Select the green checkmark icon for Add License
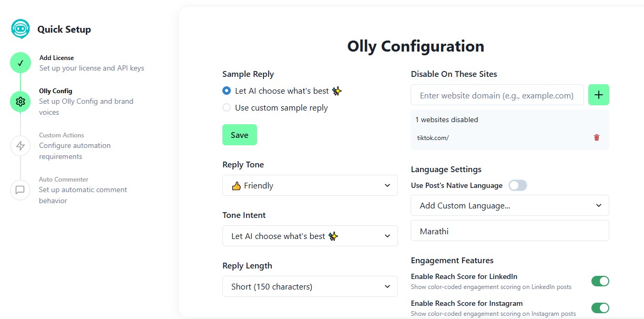This screenshot has width=644, height=319. coord(20,62)
